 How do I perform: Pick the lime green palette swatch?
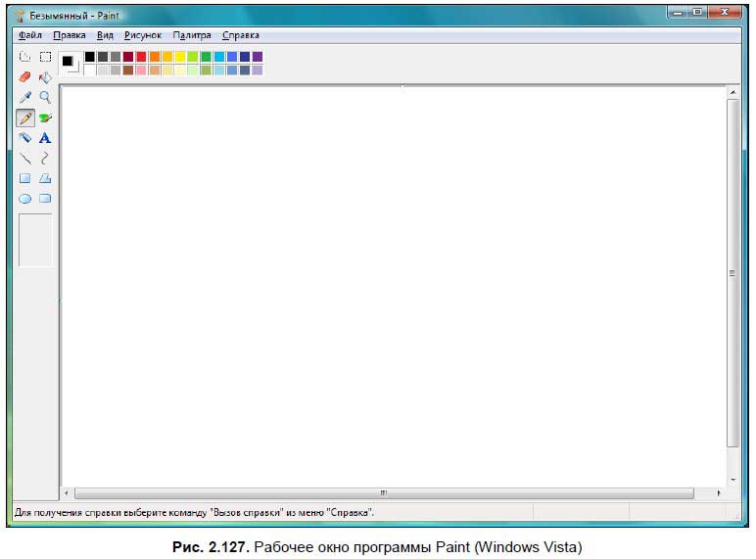(193, 57)
